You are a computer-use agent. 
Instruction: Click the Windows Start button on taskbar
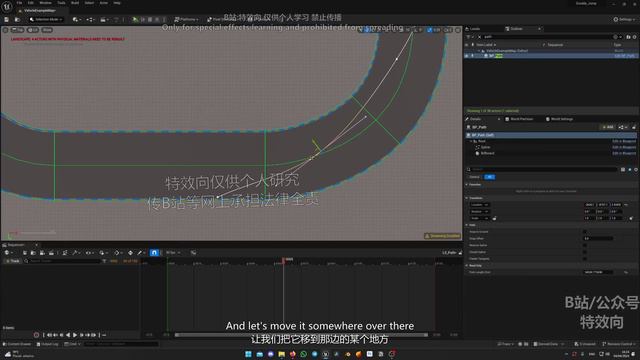(x=248, y=354)
